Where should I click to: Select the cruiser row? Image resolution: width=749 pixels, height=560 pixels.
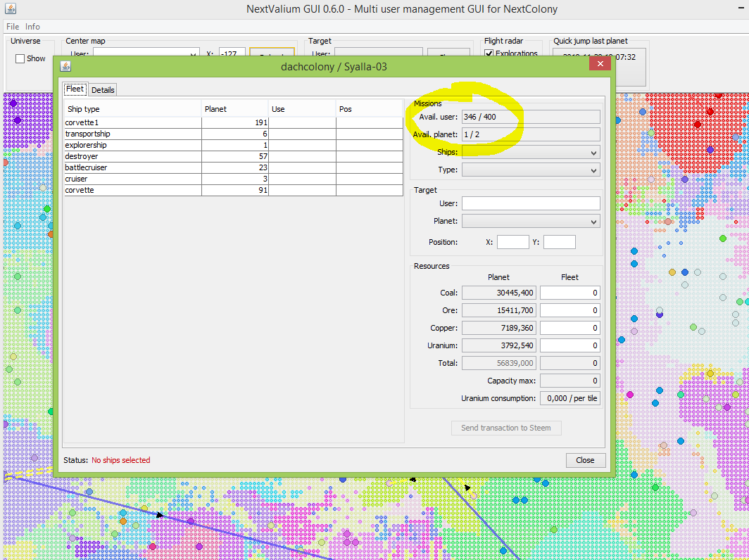click(x=234, y=179)
